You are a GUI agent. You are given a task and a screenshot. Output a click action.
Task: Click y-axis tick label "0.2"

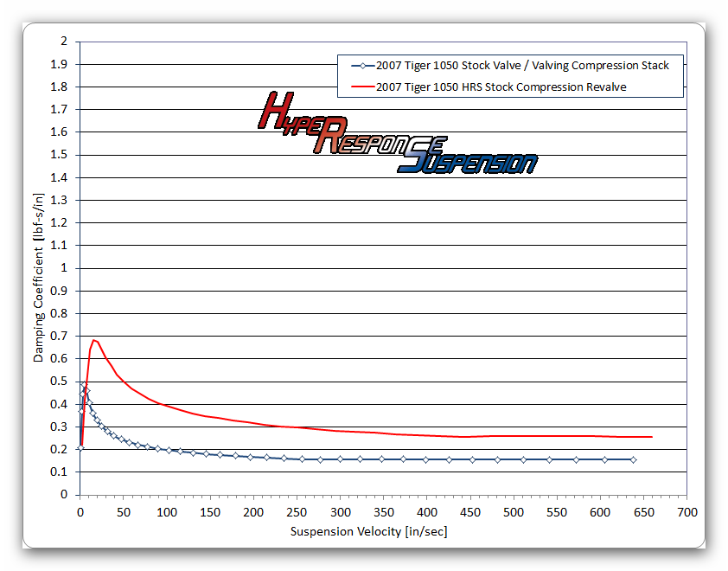(x=59, y=449)
